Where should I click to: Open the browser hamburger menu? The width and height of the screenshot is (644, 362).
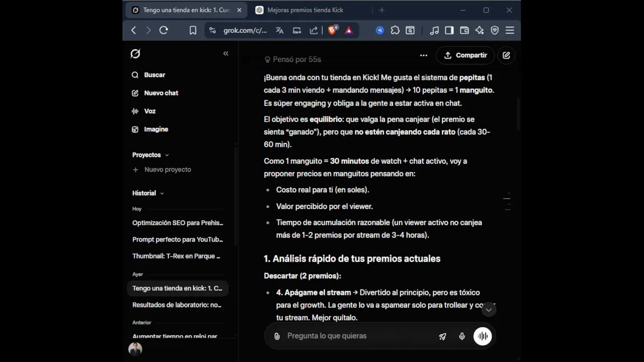click(510, 30)
